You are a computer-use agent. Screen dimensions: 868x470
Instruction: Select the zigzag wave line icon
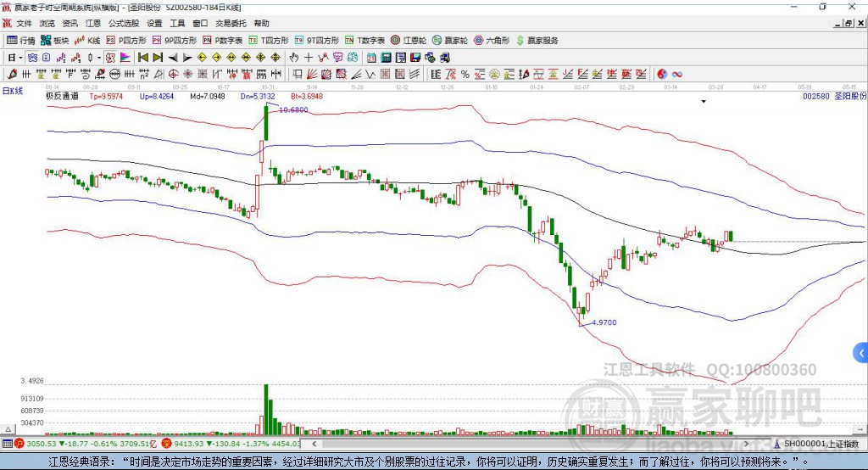coord(371,75)
